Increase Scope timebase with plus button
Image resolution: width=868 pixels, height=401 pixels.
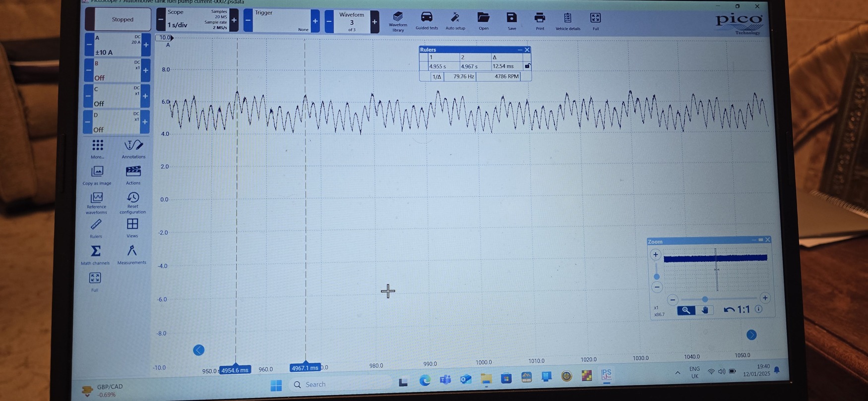(x=234, y=20)
